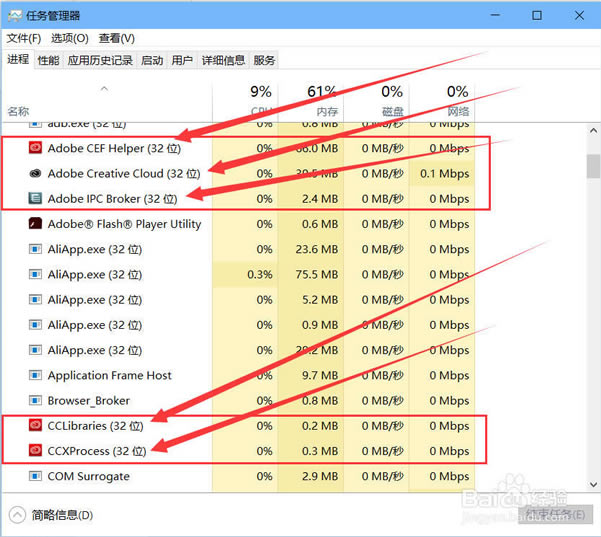Maximize the Task Manager window
601x537 pixels.
tap(537, 15)
